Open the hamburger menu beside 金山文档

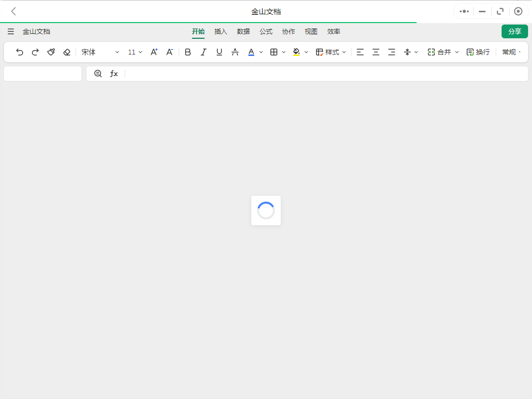pyautogui.click(x=11, y=31)
